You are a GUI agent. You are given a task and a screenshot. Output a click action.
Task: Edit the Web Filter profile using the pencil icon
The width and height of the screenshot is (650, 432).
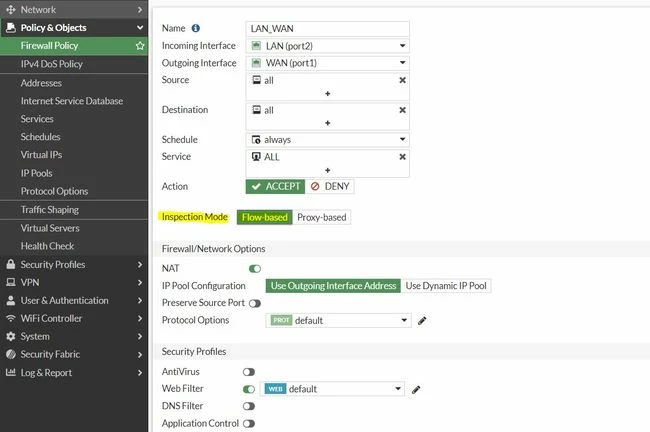tap(416, 389)
